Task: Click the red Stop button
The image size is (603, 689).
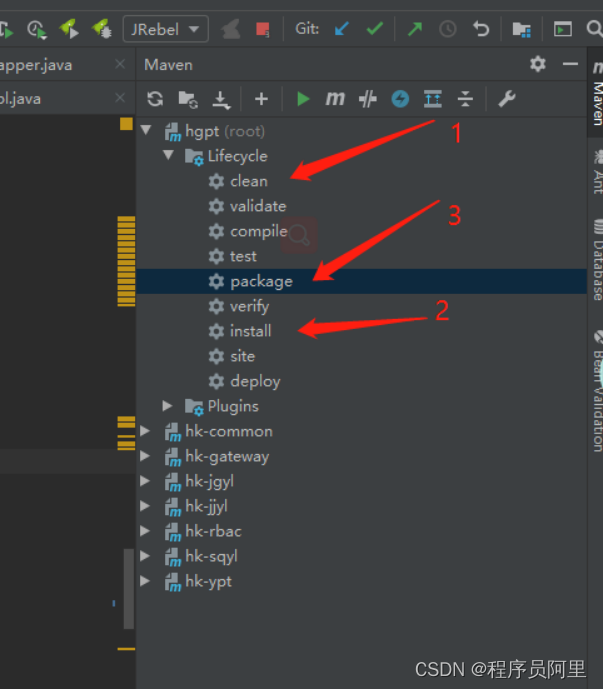Action: [263, 29]
